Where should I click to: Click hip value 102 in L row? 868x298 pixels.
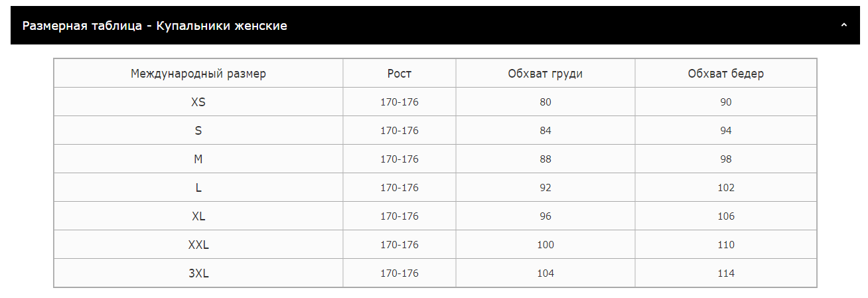(x=726, y=188)
